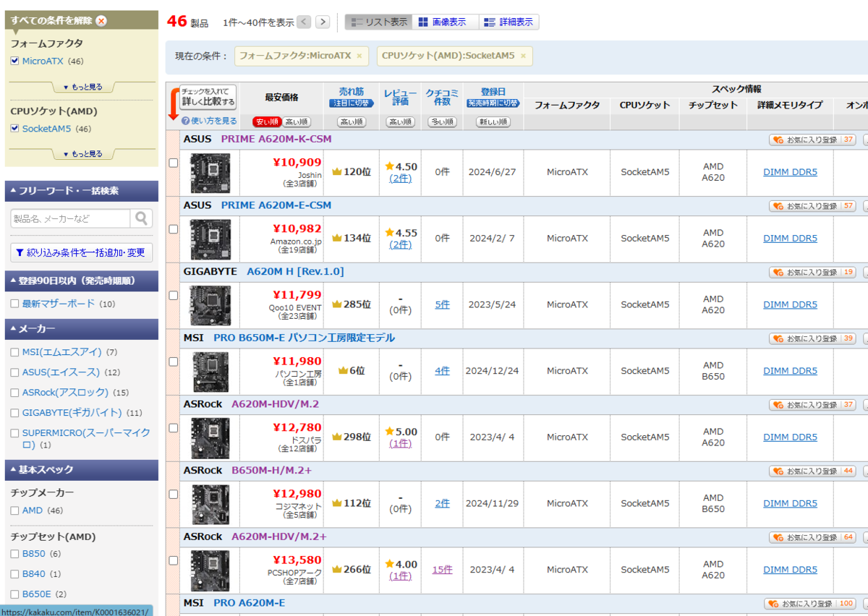
Task: Uncheck the SocketAM5 CPU socket filter
Action: (14, 129)
